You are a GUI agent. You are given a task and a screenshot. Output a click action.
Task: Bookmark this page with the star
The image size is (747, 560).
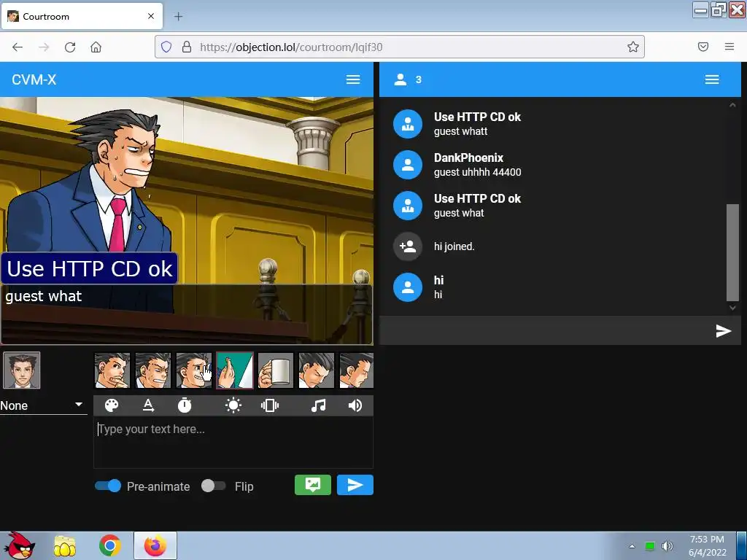click(632, 47)
